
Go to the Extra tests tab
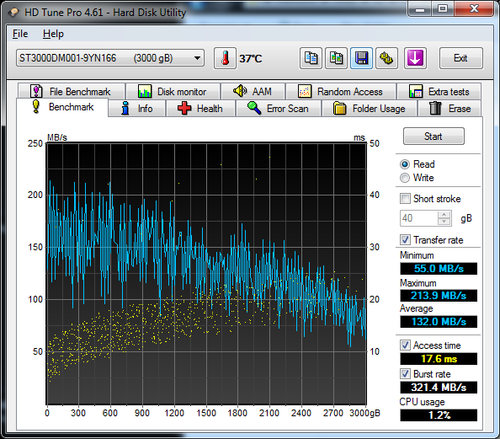[x=439, y=91]
